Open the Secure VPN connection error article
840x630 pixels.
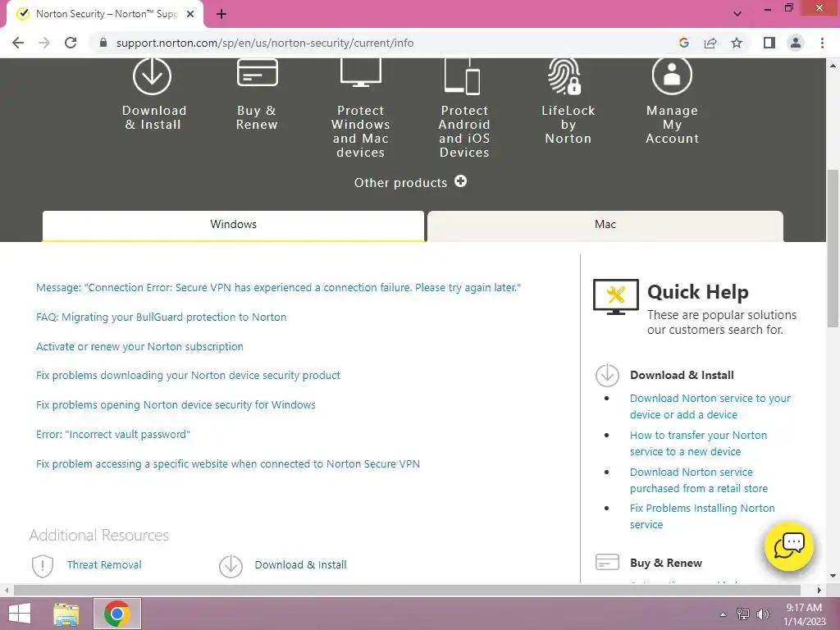point(278,288)
